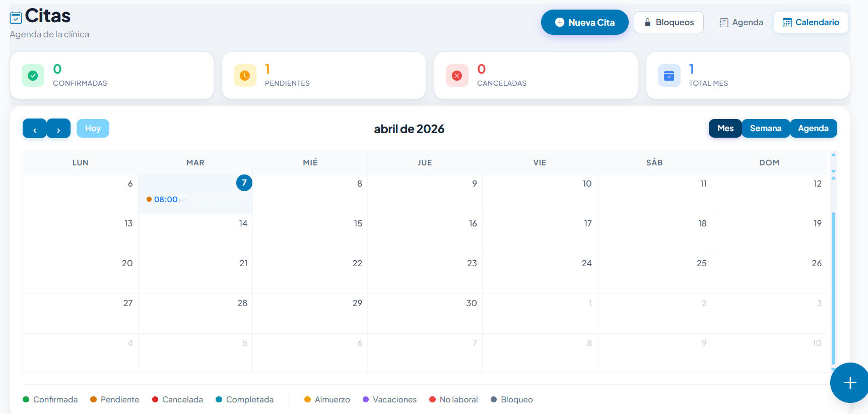The height and width of the screenshot is (414, 868).
Task: Open the Bloqueos button
Action: [x=669, y=22]
